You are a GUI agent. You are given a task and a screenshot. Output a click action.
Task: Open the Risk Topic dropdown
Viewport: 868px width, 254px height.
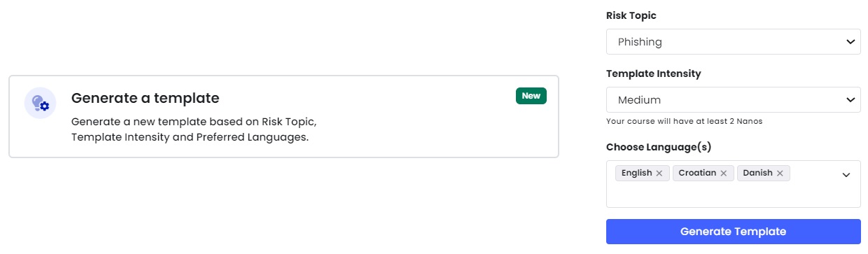tap(734, 42)
